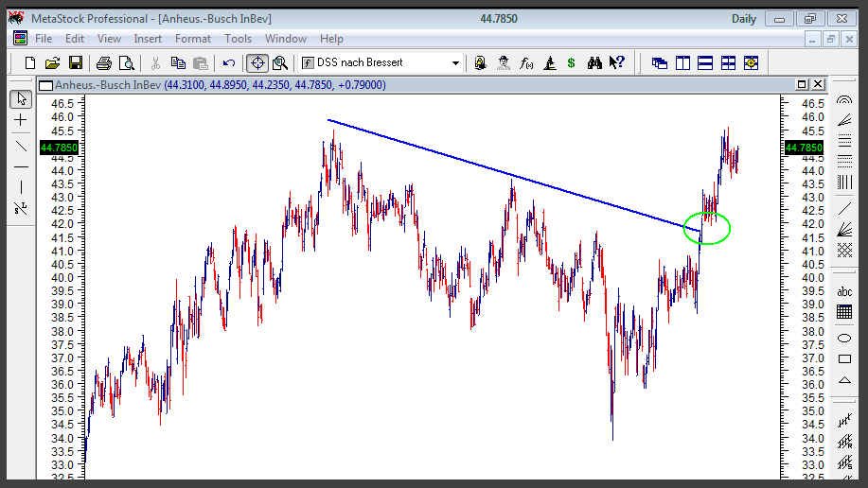
Task: Select the crosshairs plus tool
Action: coord(21,120)
